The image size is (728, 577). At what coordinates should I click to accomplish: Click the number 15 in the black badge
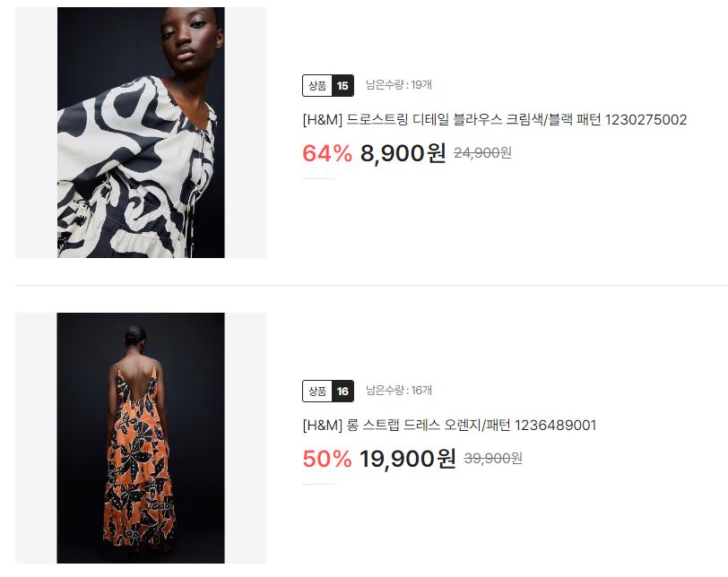point(342,85)
